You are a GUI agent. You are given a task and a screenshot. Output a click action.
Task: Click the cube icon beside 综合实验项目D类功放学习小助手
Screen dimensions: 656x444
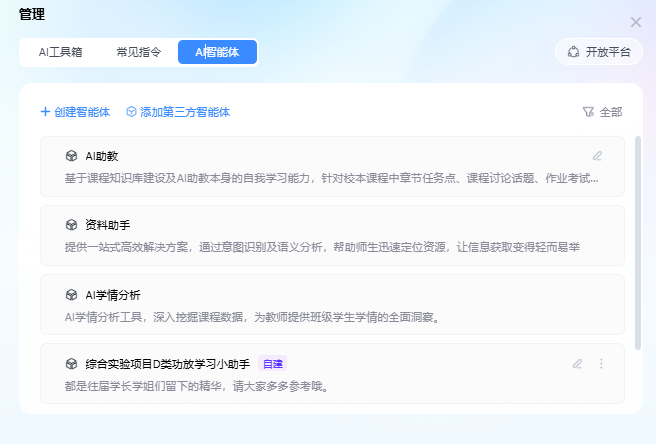[x=71, y=364]
